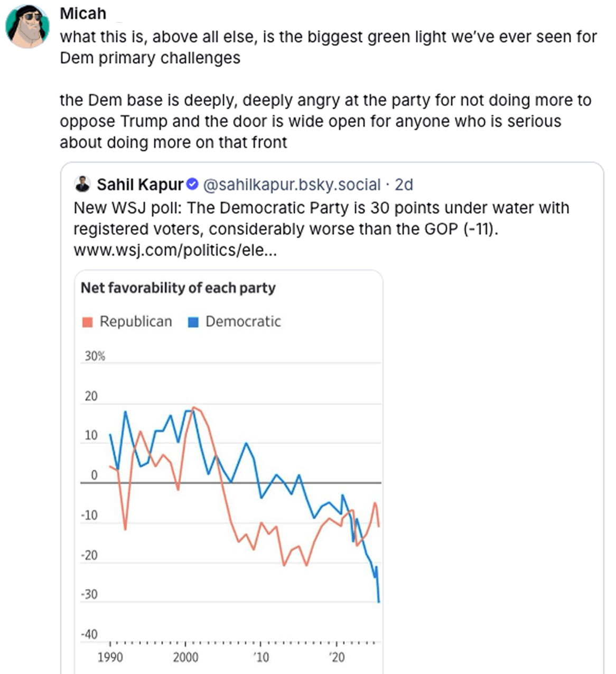
Task: Click the -40 y-axis label
Action: click(x=89, y=634)
